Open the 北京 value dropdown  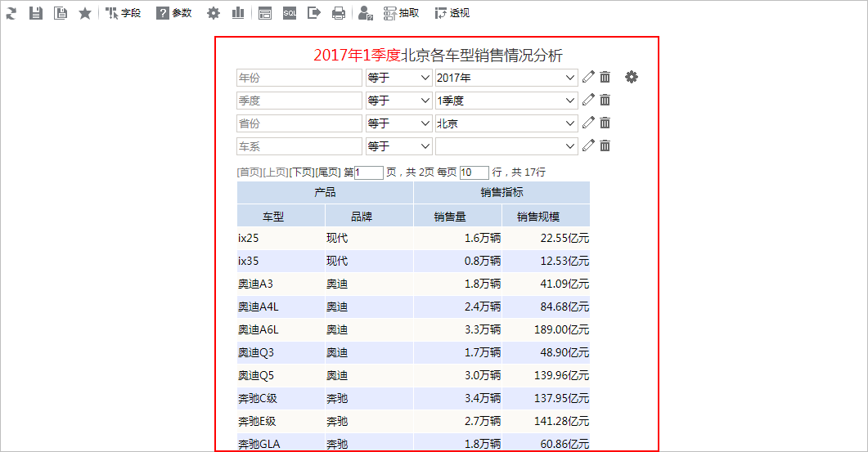pos(506,123)
